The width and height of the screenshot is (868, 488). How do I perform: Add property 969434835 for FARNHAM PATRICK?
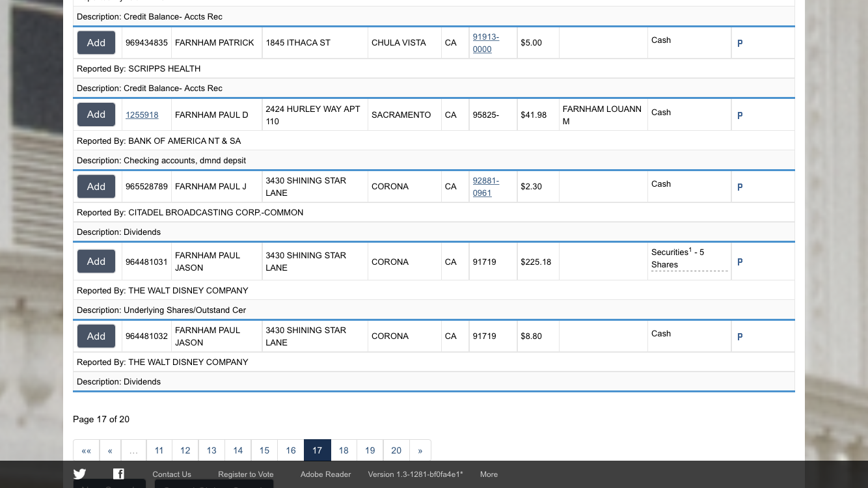(x=96, y=43)
